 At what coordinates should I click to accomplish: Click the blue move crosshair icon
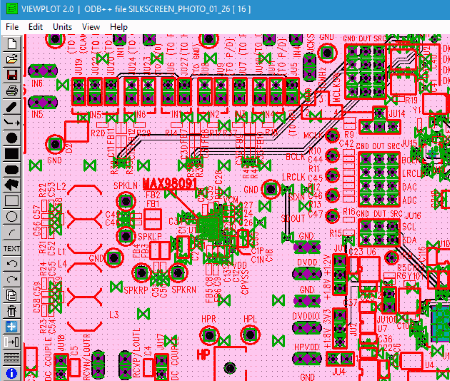(x=12, y=327)
